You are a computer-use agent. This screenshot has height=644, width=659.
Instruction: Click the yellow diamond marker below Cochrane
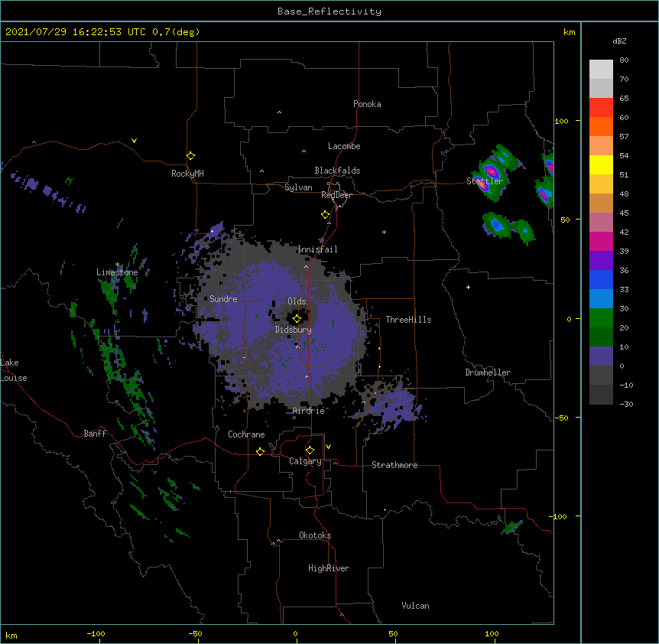[x=260, y=451]
